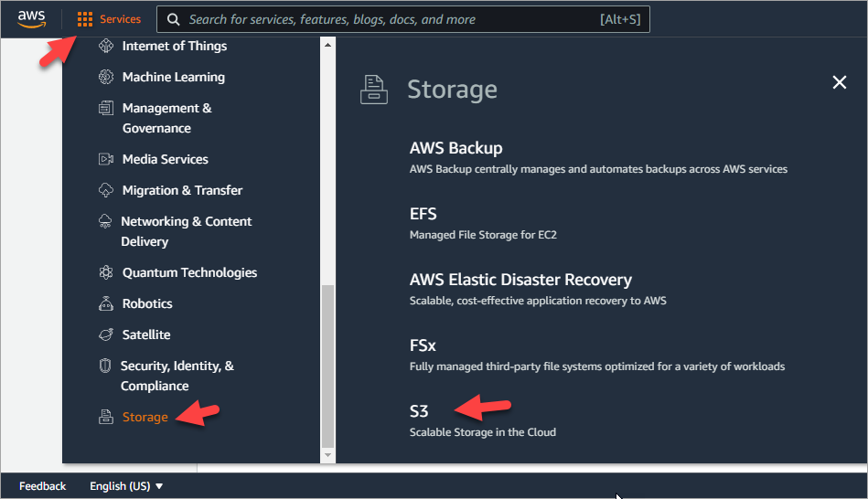Viewport: 868px width, 499px height.
Task: Open AWS Backup service
Action: [455, 148]
